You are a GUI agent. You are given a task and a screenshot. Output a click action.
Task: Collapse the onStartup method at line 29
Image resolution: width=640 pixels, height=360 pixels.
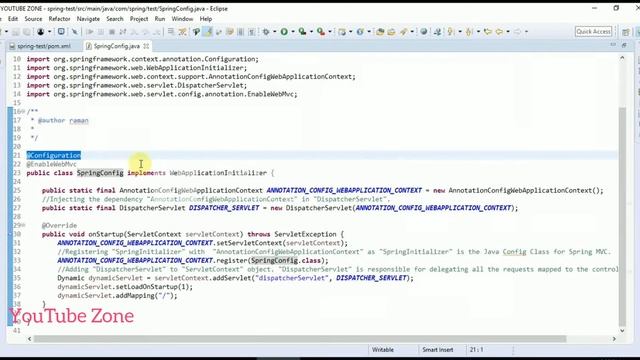[23, 225]
